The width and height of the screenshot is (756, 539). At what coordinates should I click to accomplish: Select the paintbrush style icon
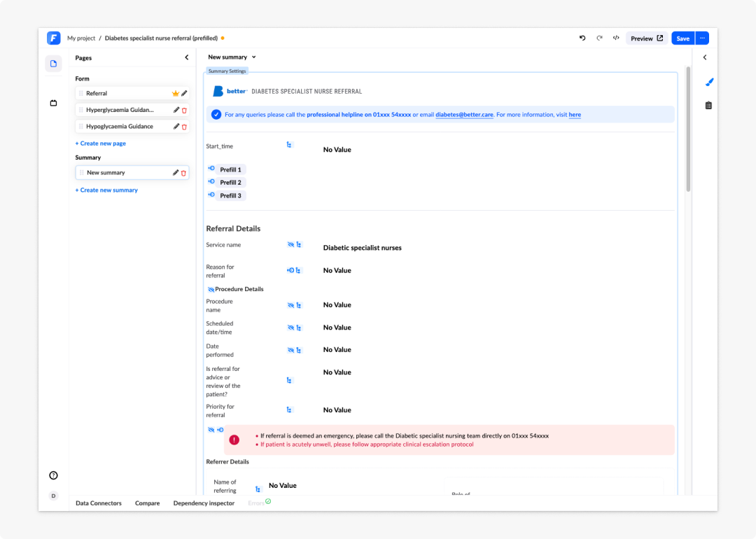pos(708,83)
